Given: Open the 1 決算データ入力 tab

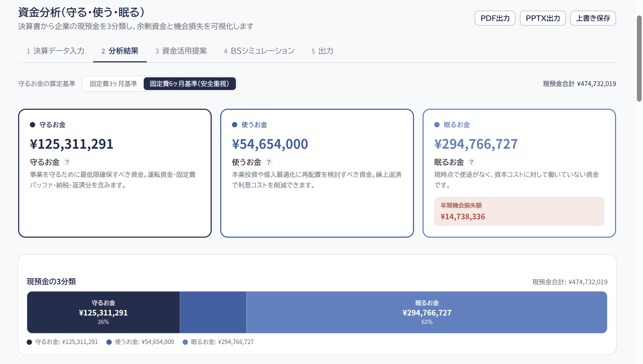Looking at the screenshot, I should [x=55, y=51].
